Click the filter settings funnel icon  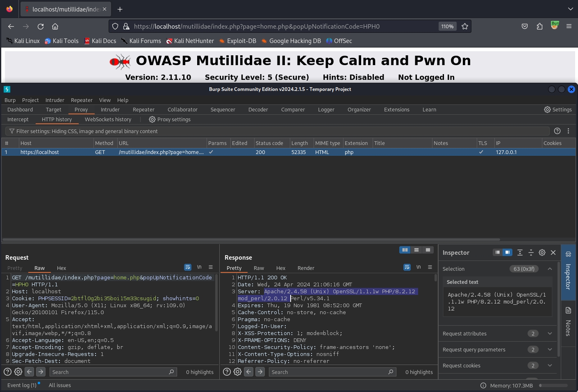click(12, 131)
